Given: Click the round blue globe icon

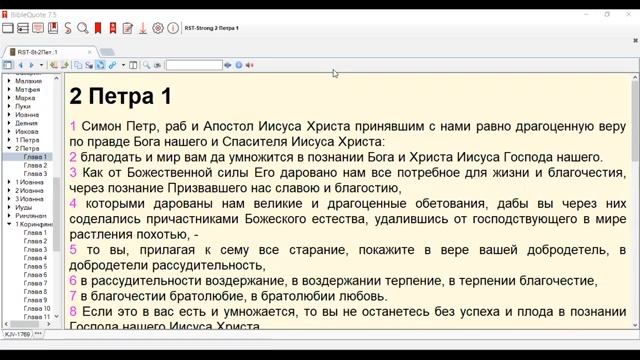Looking at the screenshot, I should coord(239,65).
